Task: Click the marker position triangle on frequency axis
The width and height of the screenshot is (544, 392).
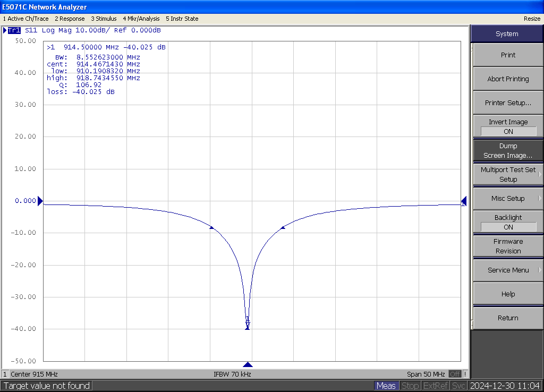Action: coord(248,364)
